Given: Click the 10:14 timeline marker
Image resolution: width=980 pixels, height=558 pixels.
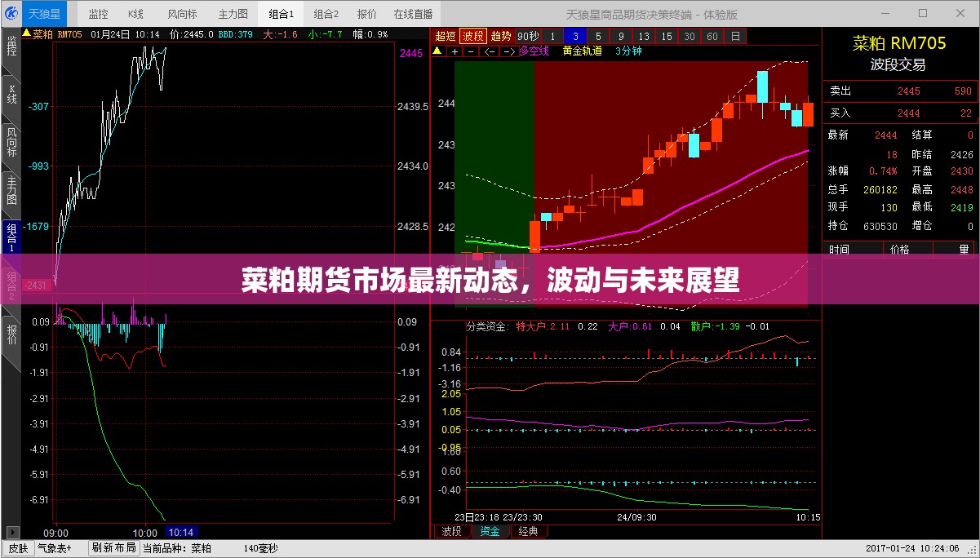Looking at the screenshot, I should point(180,533).
